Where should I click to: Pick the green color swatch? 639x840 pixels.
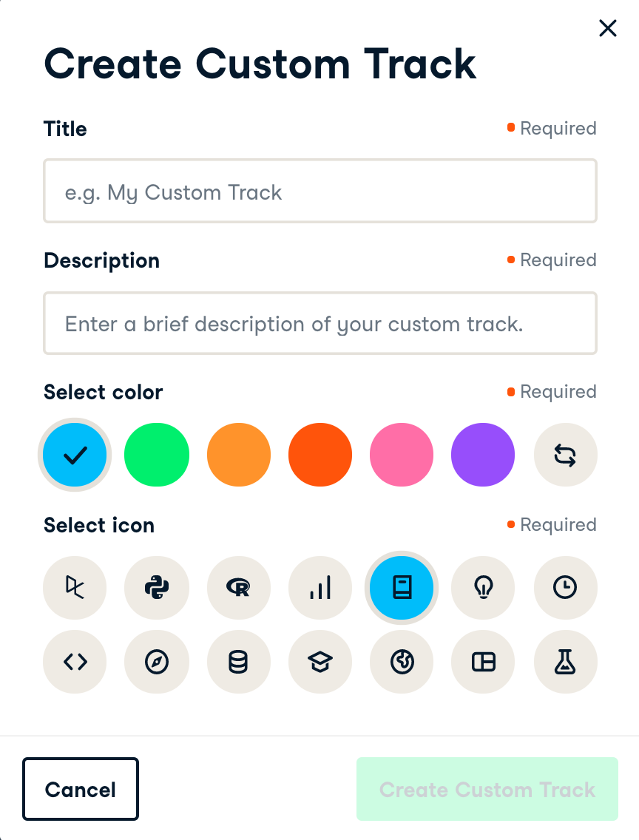pos(157,455)
